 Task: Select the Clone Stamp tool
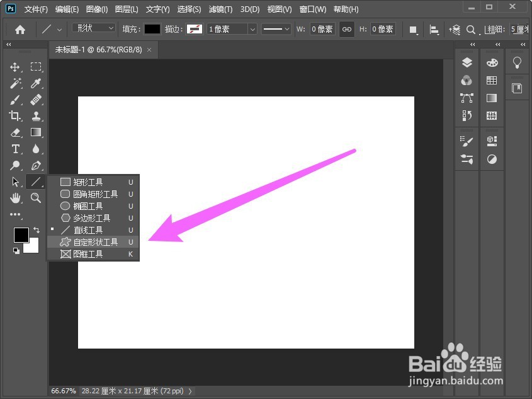36,116
